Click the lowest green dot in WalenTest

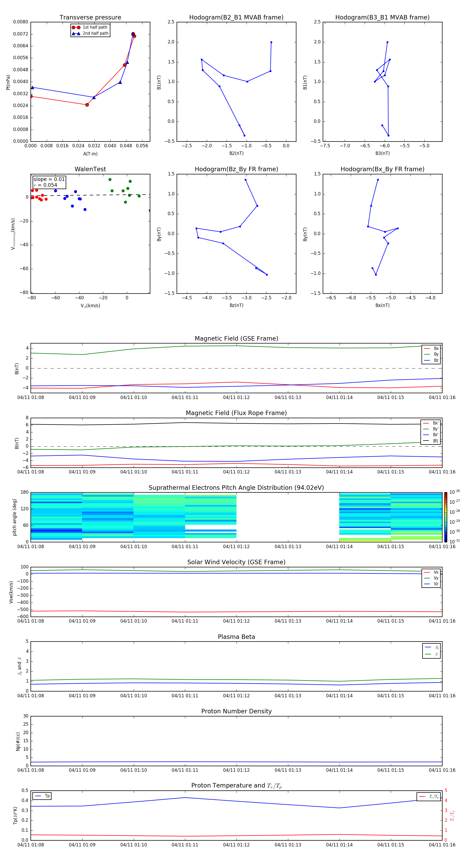(x=150, y=211)
